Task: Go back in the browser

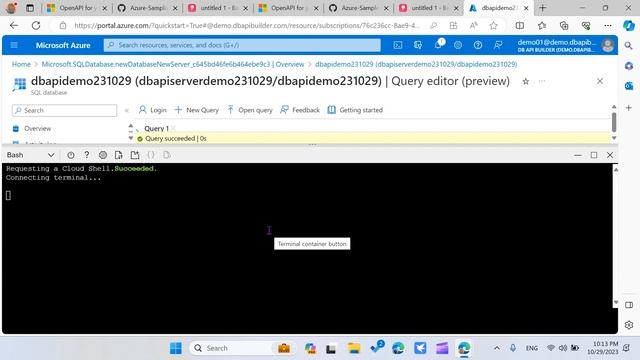Action: click(x=14, y=26)
